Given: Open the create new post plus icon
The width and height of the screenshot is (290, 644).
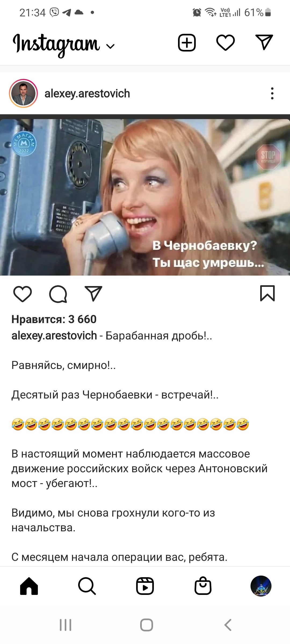Looking at the screenshot, I should coord(187,43).
